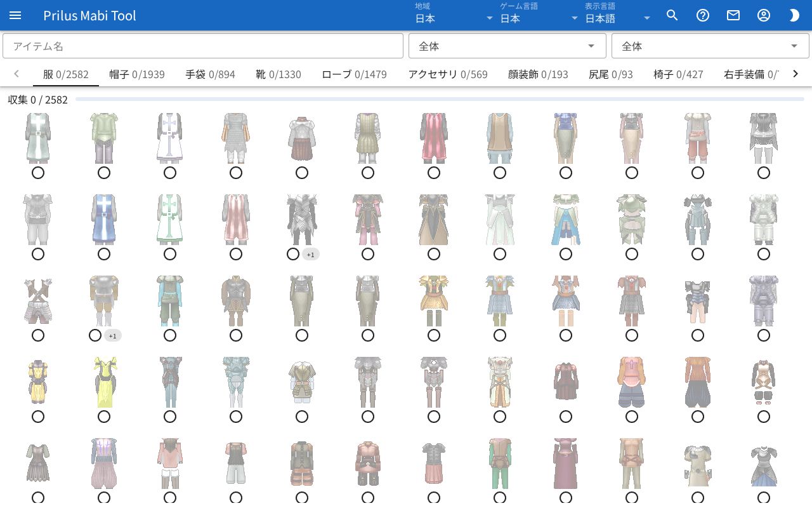The image size is (812, 508).
Task: Mark the first-row red robe as collected
Action: click(434, 173)
